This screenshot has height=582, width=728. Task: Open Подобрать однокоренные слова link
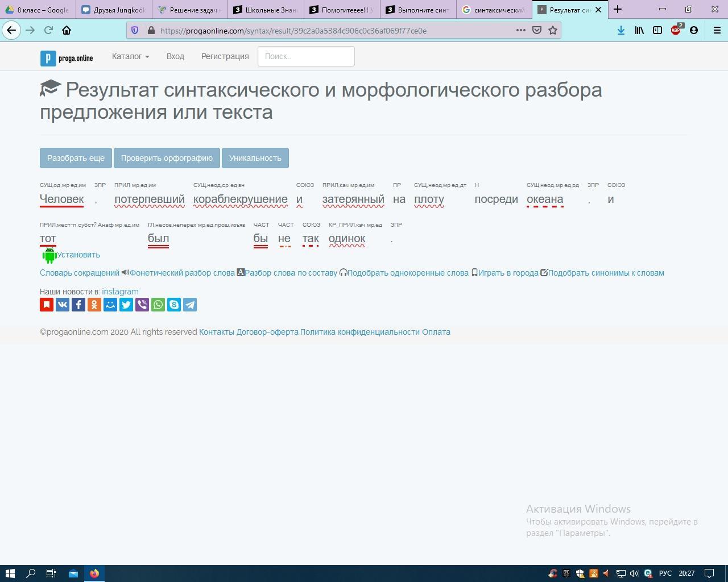(x=408, y=273)
